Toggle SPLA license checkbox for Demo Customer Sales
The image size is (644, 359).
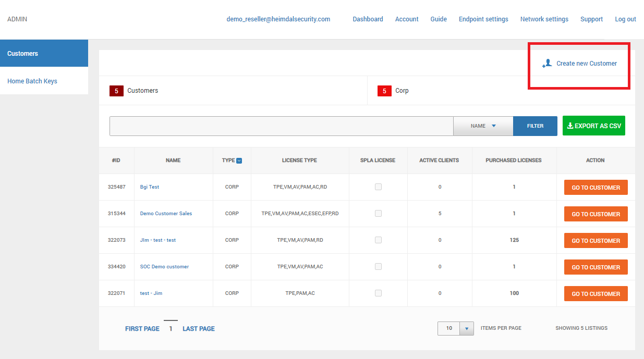coord(378,214)
